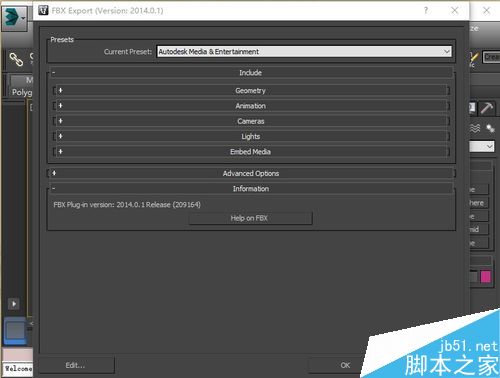
Task: Click the Welcome tab at bottom left
Action: [18, 369]
